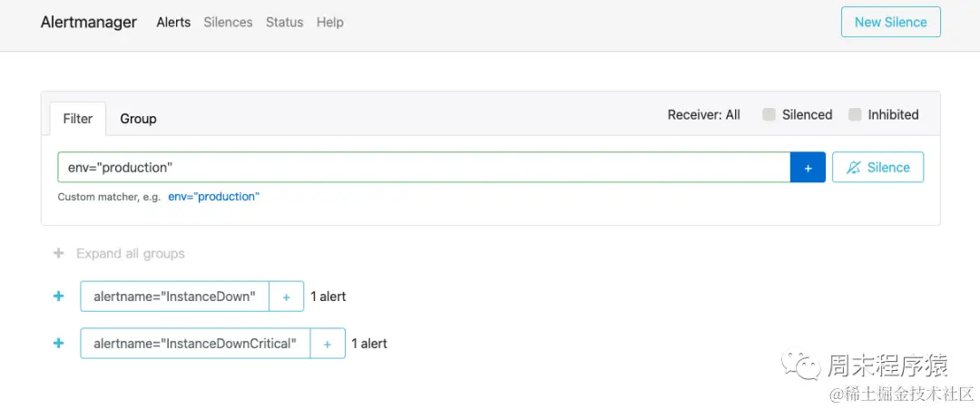Add alertname="InstanceDown" matcher to filter
980x409 pixels.
(286, 297)
